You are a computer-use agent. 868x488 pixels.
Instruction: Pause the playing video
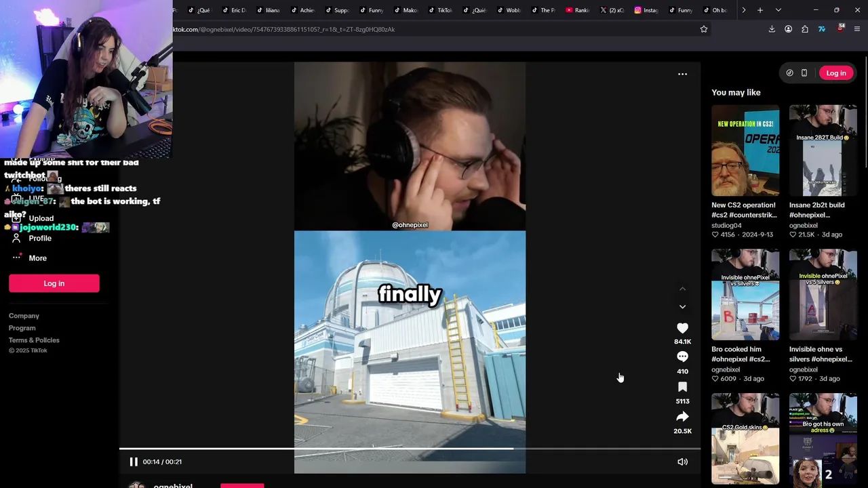(x=134, y=462)
